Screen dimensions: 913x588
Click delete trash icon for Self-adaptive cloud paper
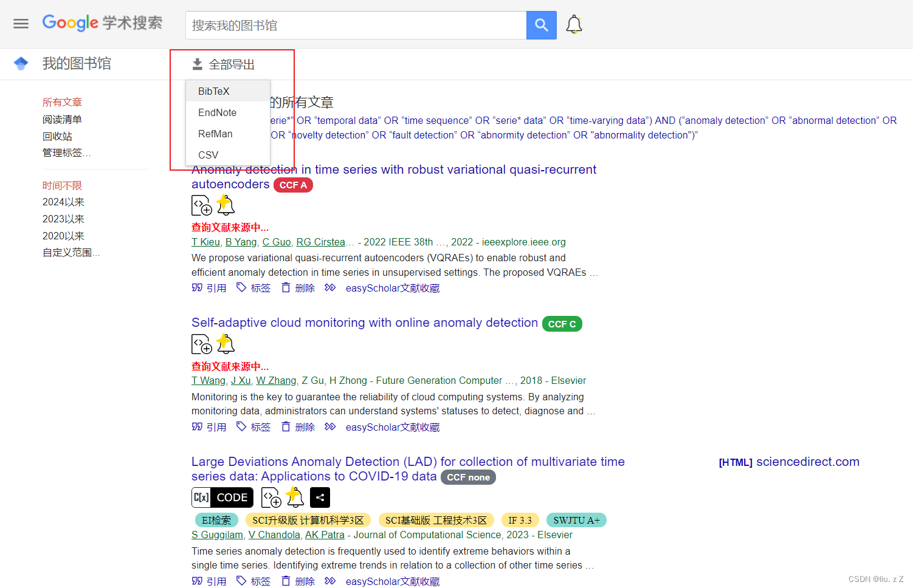(x=286, y=427)
